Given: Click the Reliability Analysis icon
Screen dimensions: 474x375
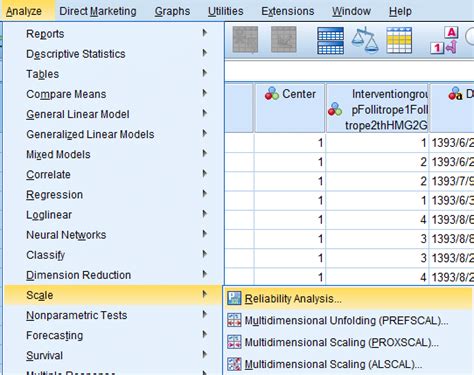Looking at the screenshot, I should pos(234,298).
